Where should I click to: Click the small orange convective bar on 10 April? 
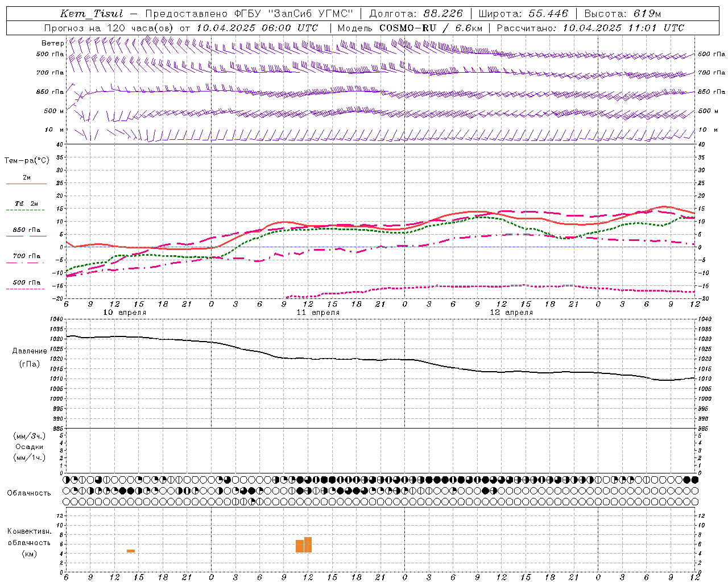coord(131,551)
